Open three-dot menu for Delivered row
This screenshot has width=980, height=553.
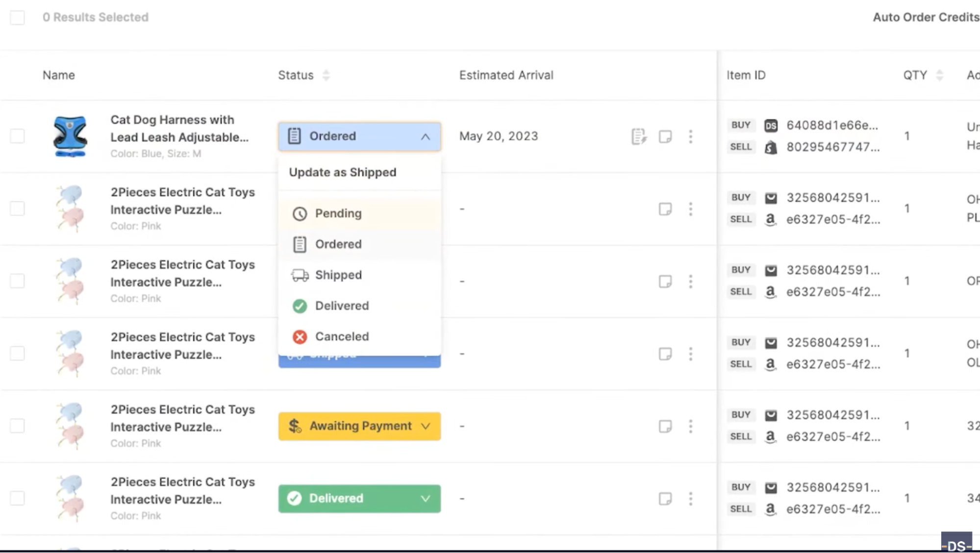click(691, 499)
